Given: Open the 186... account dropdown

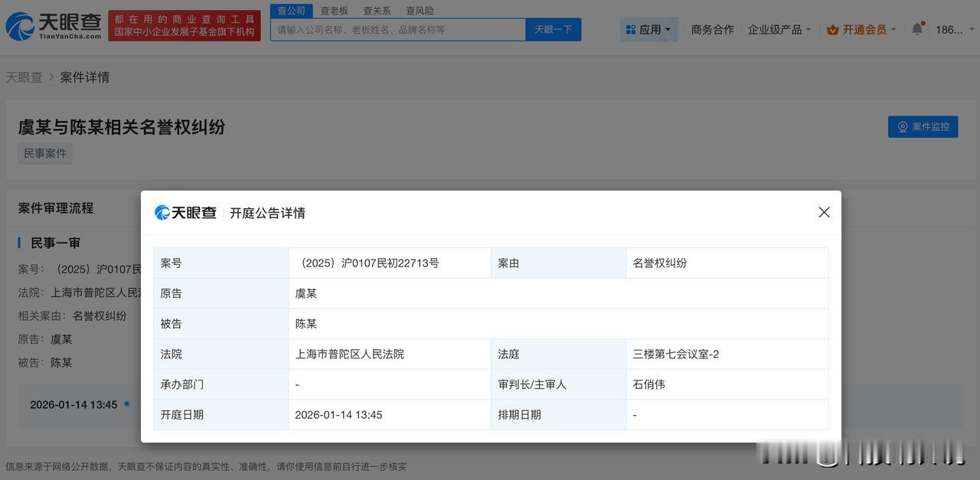Looking at the screenshot, I should click(952, 30).
